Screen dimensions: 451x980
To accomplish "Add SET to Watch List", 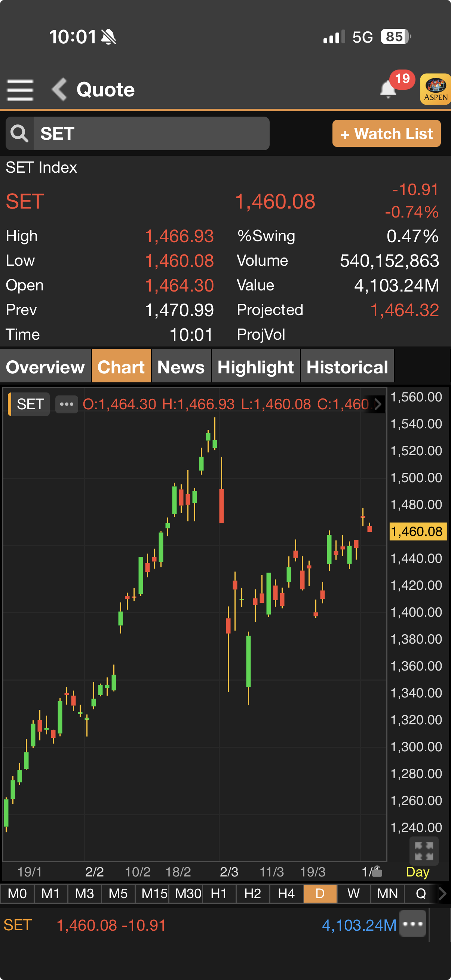I will (x=386, y=133).
